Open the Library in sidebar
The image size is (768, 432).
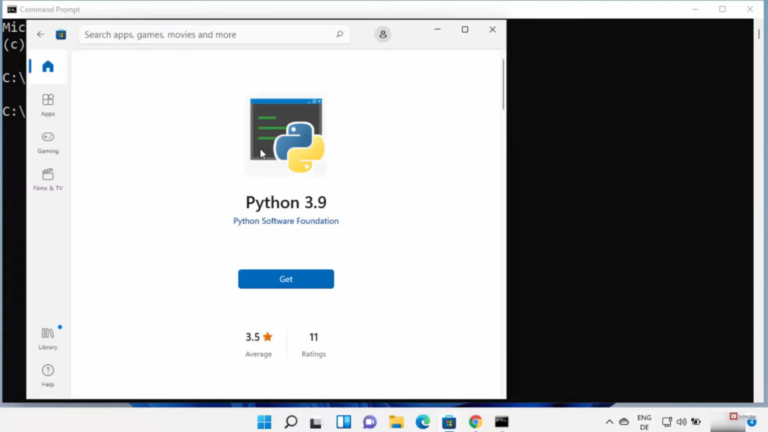[48, 338]
